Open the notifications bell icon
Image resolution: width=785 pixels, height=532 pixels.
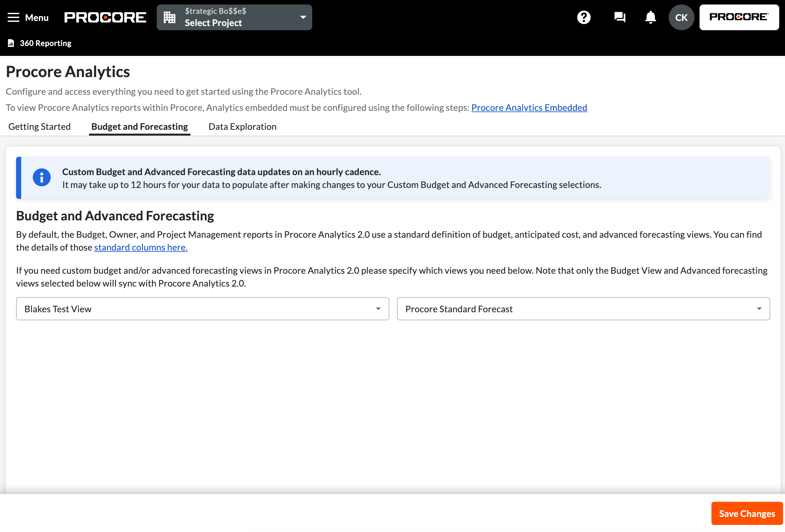tap(650, 18)
